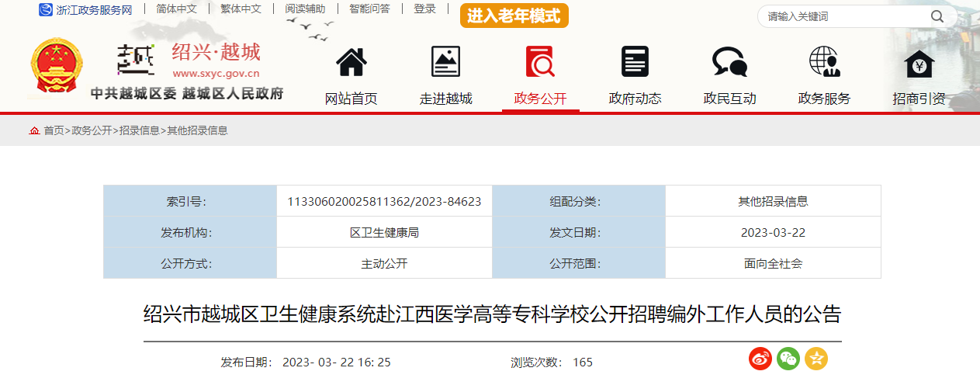
Task: Open 网站首页 menu item
Action: click(x=351, y=99)
